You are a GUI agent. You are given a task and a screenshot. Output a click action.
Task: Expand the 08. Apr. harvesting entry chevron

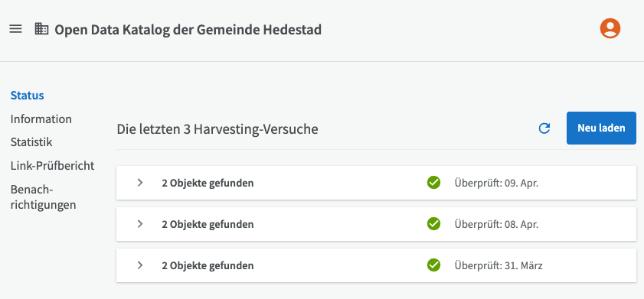tap(140, 224)
